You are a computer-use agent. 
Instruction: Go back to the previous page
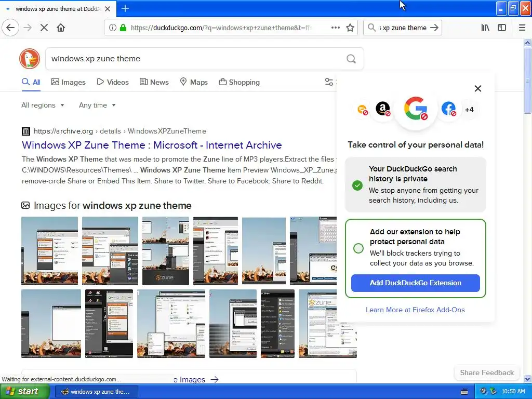click(x=10, y=28)
